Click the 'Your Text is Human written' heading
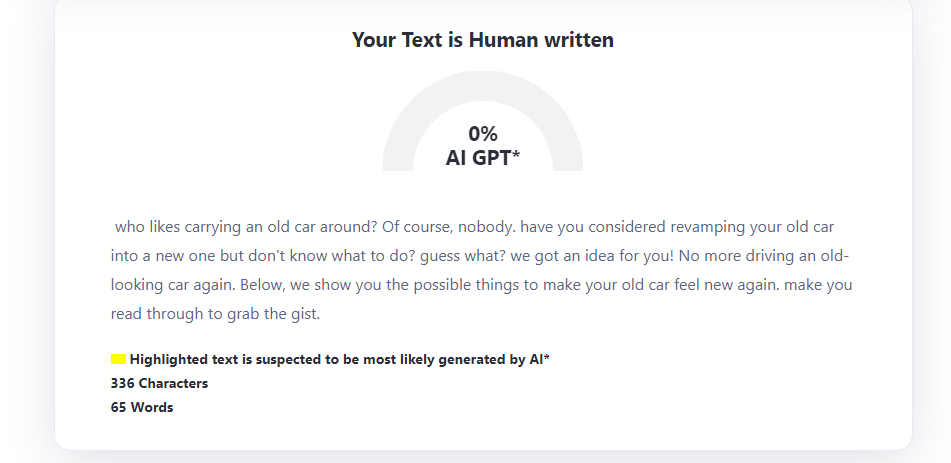Screen dimensions: 951x463 click(x=483, y=40)
